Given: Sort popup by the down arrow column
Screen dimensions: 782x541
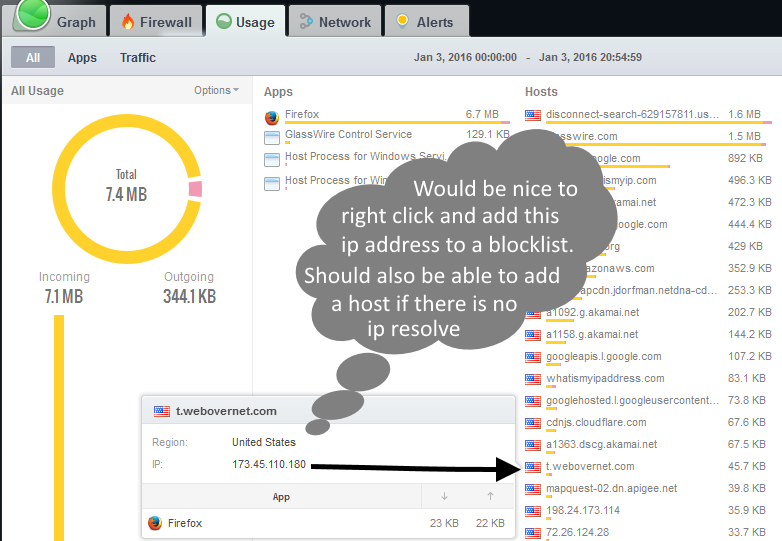Looking at the screenshot, I should [444, 496].
